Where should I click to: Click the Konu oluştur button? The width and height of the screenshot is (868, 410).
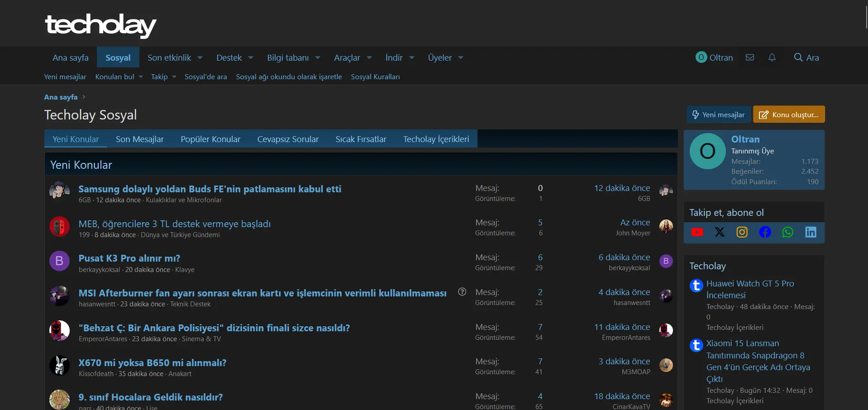click(x=789, y=114)
